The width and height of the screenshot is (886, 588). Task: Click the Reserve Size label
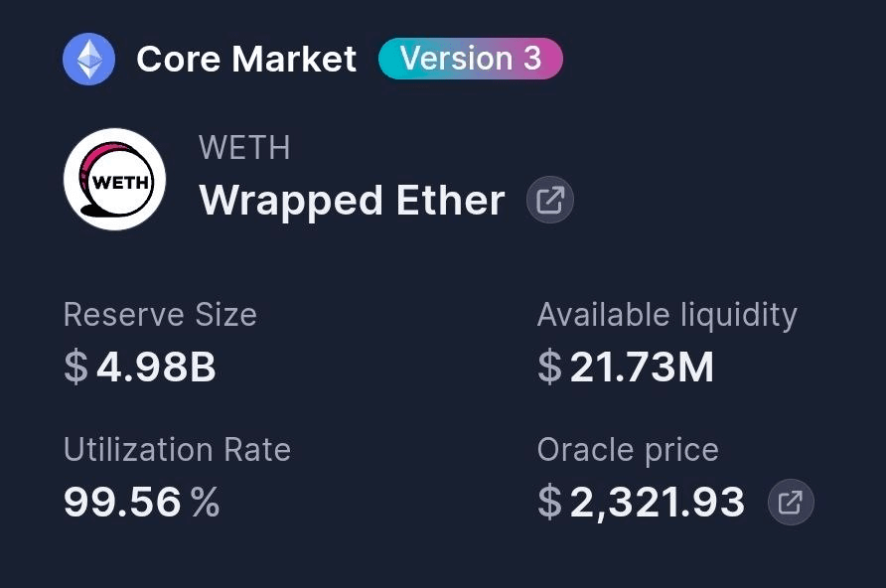(x=160, y=315)
